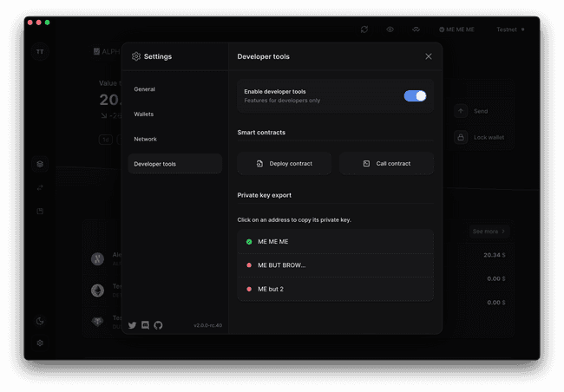Image resolution: width=564 pixels, height=392 pixels.
Task: Click the layers overview icon in sidebar
Action: pyautogui.click(x=40, y=164)
